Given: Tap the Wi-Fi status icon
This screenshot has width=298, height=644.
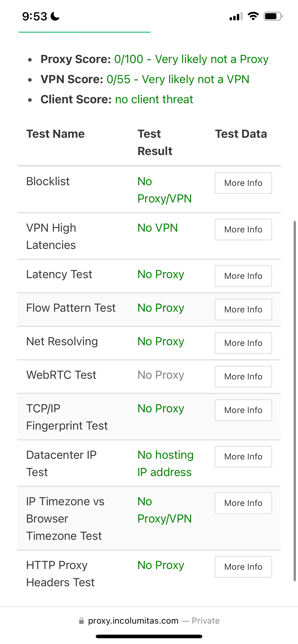Looking at the screenshot, I should (x=253, y=17).
